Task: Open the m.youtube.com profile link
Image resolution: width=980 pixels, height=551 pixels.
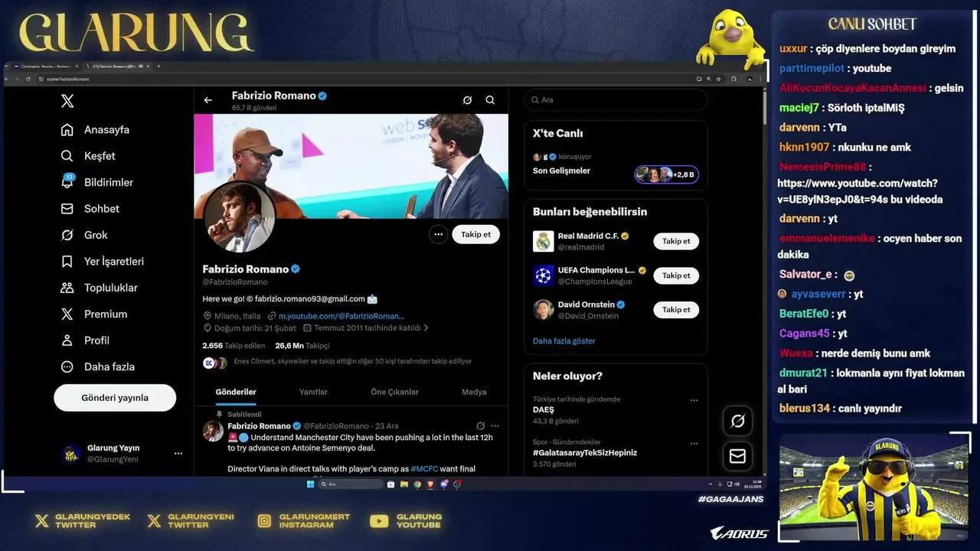Action: pyautogui.click(x=341, y=316)
